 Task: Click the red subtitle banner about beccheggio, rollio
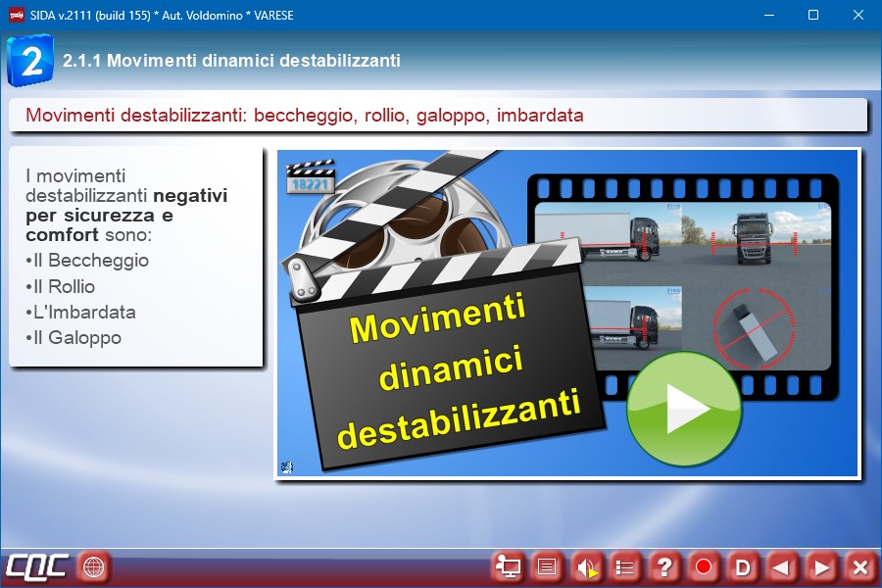pos(437,115)
